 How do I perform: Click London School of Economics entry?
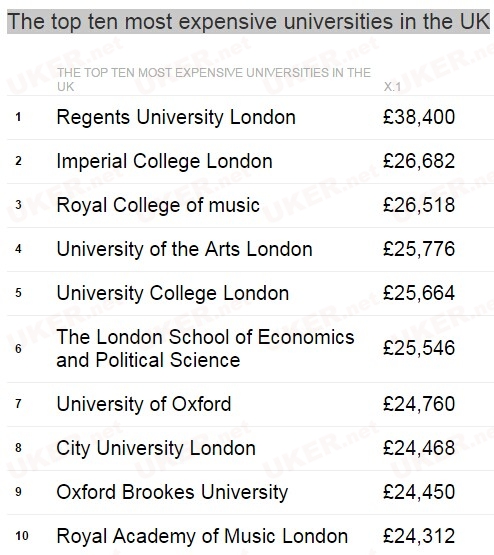click(x=205, y=349)
